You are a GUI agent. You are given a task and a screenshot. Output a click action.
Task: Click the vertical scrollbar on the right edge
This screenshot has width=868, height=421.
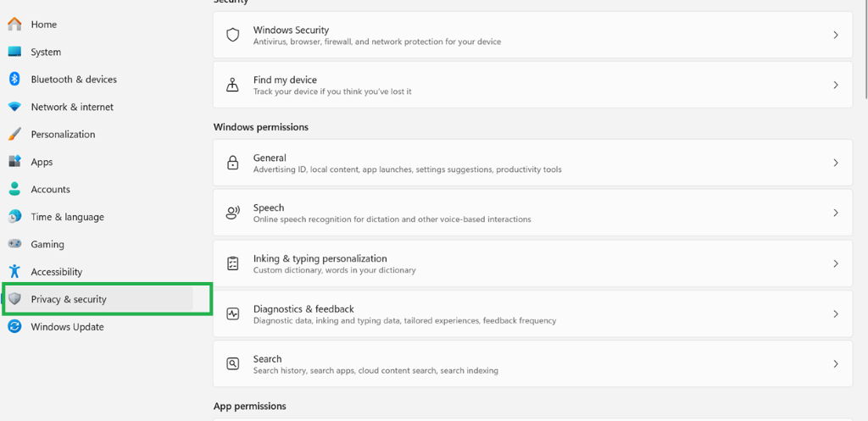866,50
